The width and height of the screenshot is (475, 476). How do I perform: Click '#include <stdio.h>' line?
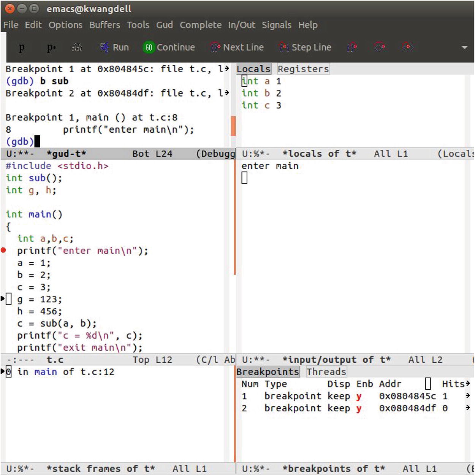(x=57, y=166)
